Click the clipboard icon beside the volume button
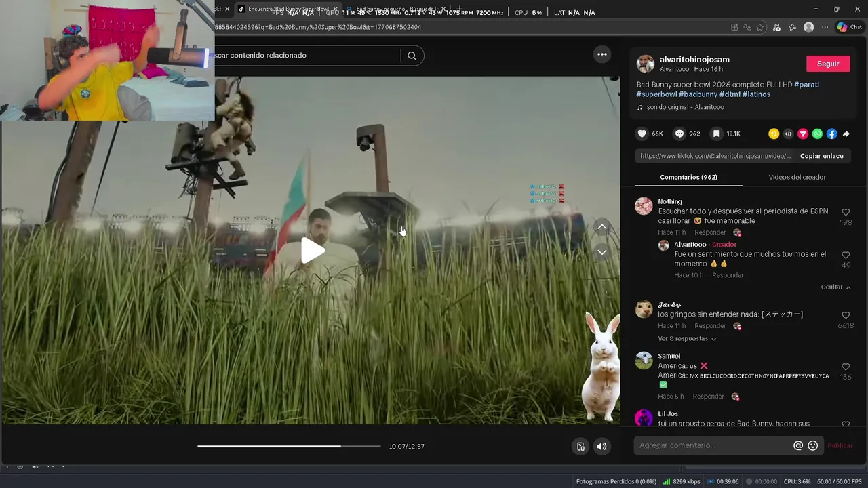The height and width of the screenshot is (488, 868). click(580, 446)
